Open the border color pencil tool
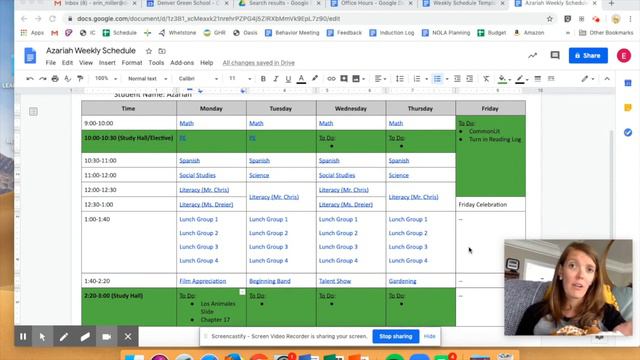 (x=520, y=79)
